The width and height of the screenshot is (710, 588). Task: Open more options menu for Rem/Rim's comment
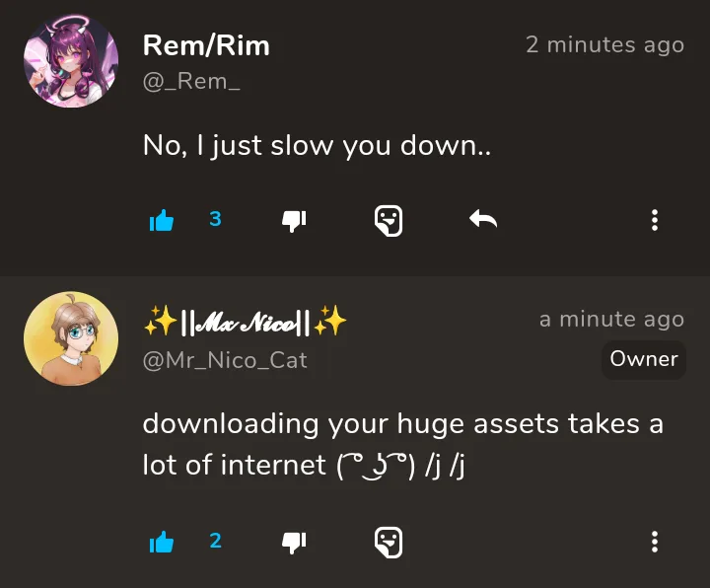[x=655, y=220]
